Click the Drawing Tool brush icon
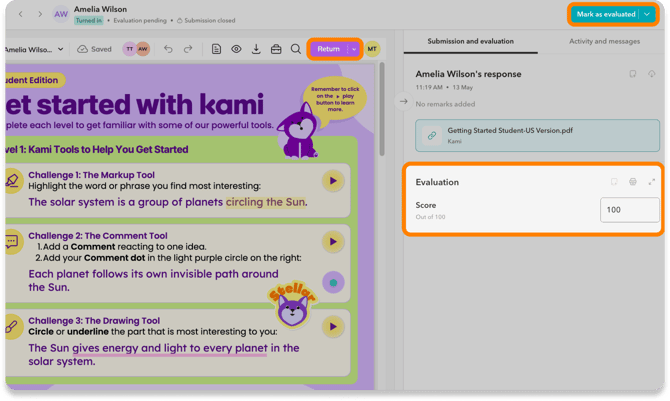The height and width of the screenshot is (401, 670). click(12, 327)
